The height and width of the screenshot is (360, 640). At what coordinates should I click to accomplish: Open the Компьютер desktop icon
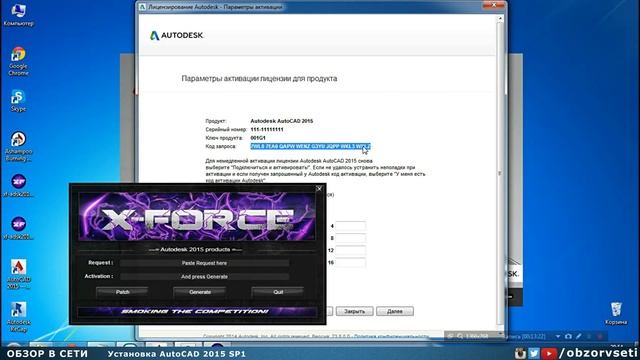click(18, 14)
